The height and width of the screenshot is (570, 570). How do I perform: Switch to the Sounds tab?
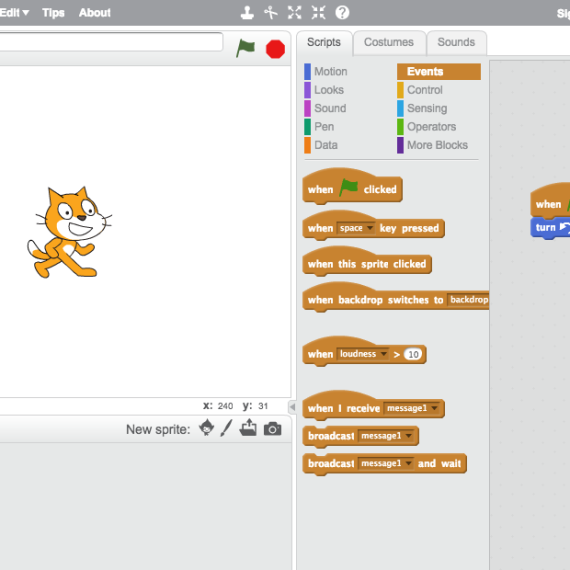click(x=456, y=43)
